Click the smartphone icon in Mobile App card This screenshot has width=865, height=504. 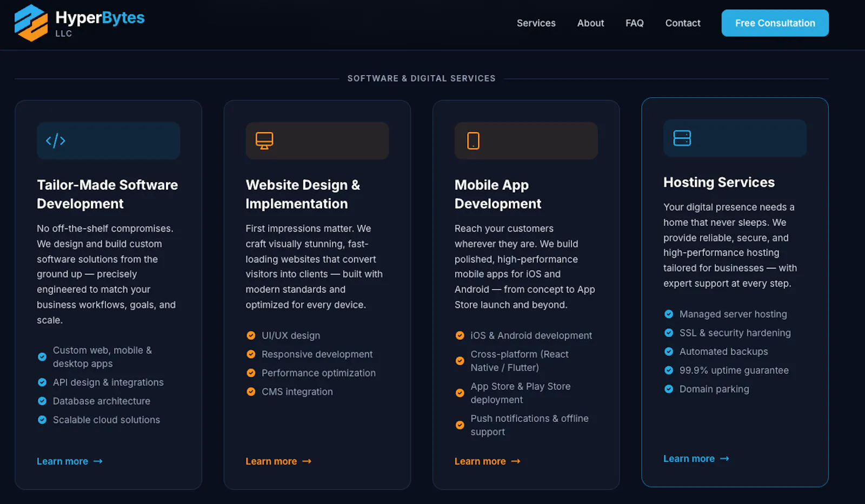coord(473,141)
